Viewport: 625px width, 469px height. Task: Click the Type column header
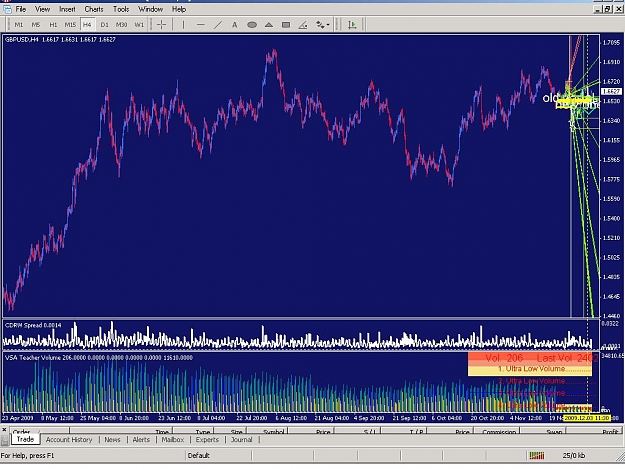(194, 431)
